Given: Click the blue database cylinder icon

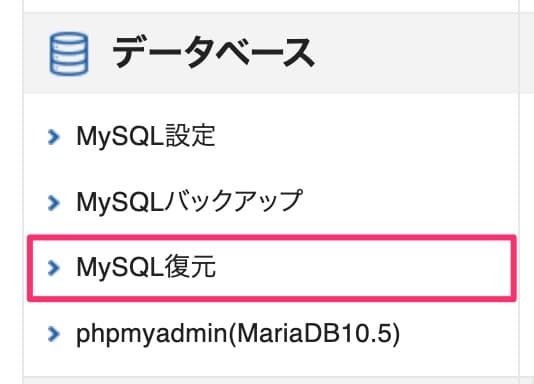Looking at the screenshot, I should [x=69, y=53].
